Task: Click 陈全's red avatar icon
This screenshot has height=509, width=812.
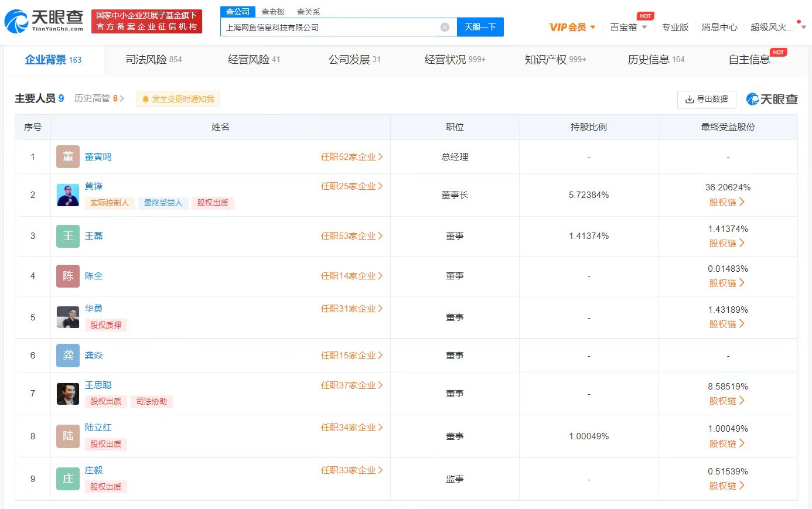Action: click(x=68, y=276)
